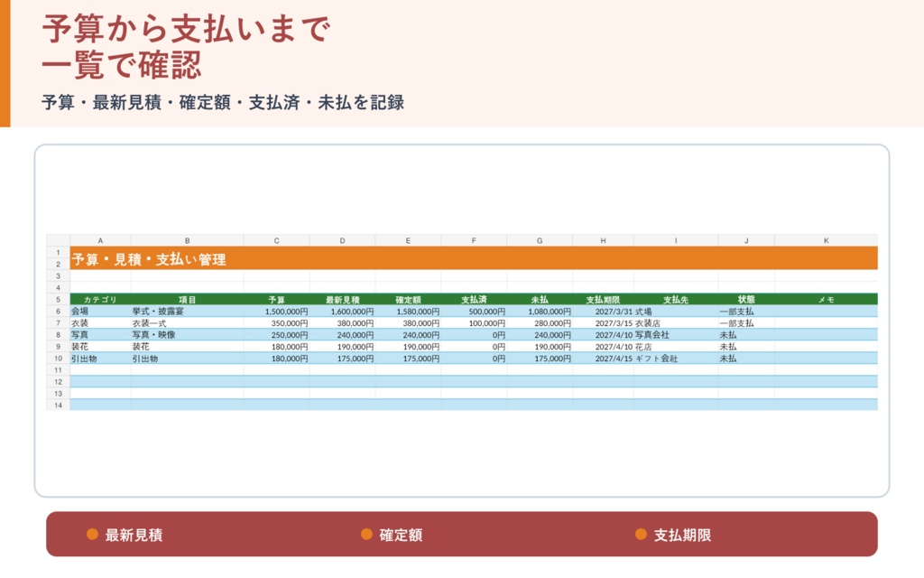The image size is (924, 578).
Task: Select column B header
Action: (x=188, y=240)
